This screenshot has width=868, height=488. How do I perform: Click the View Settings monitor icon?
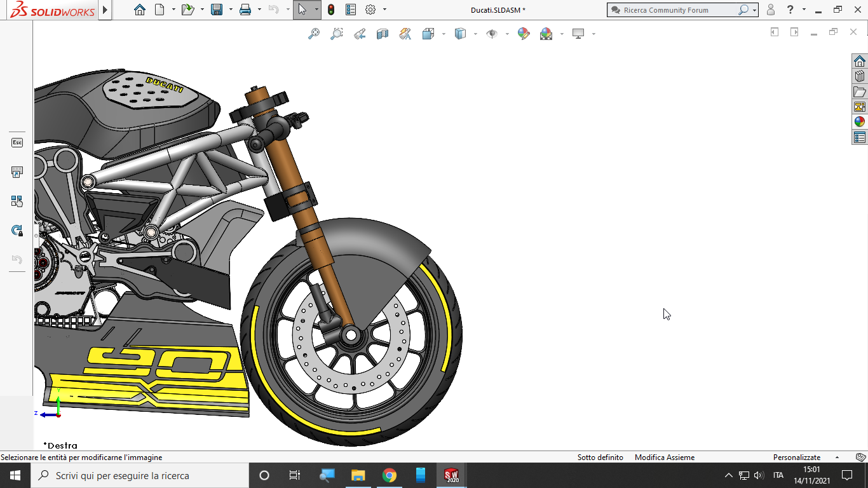pos(578,34)
